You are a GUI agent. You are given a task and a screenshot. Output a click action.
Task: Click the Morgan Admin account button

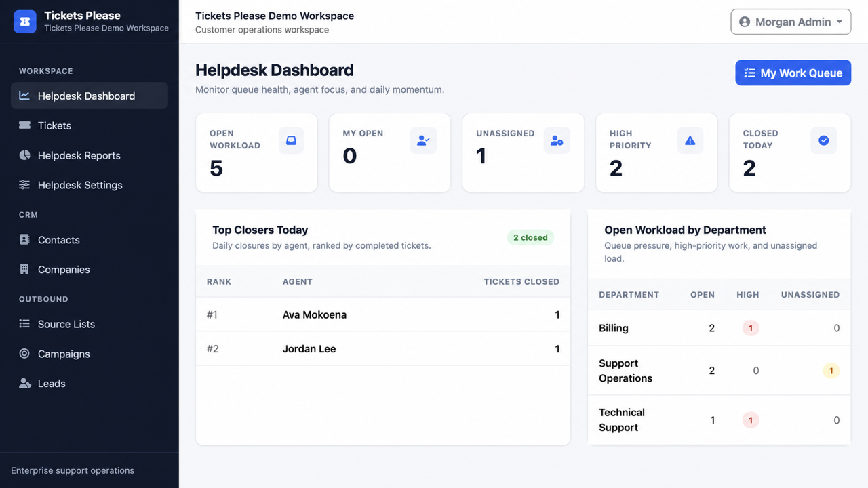(x=791, y=22)
